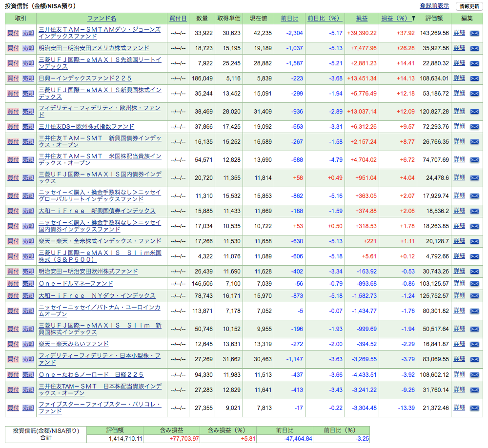The width and height of the screenshot is (488, 448).
Task: Open 詳細 for フィデリティ・日本小型株・ファンド
Action: pyautogui.click(x=459, y=359)
